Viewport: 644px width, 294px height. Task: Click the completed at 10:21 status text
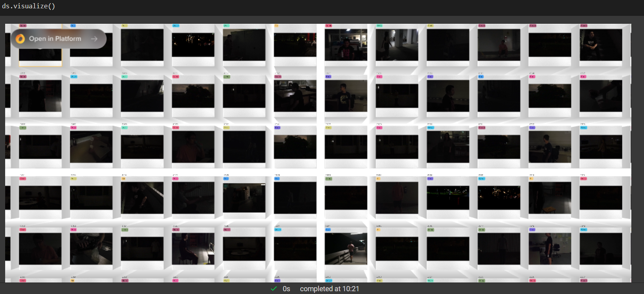(329, 289)
